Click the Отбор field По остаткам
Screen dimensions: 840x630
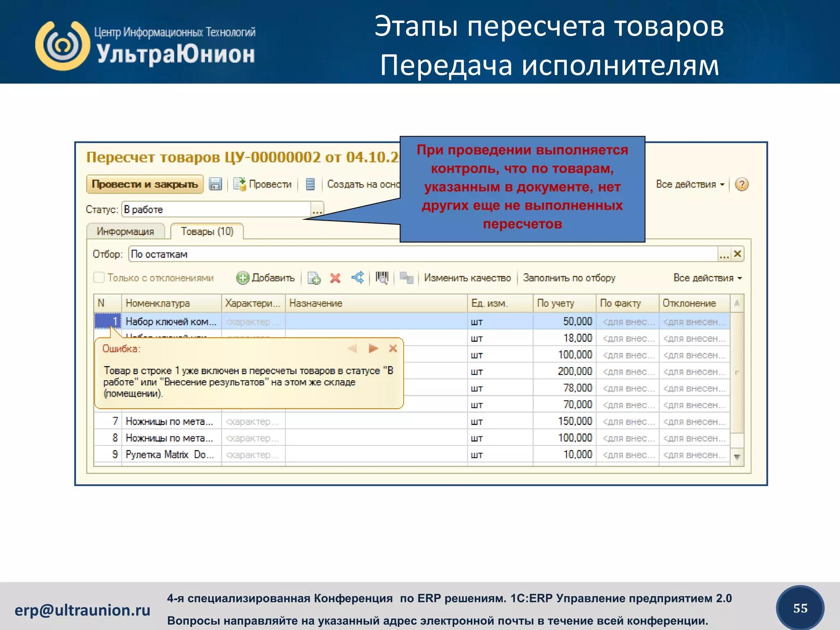[x=423, y=254]
